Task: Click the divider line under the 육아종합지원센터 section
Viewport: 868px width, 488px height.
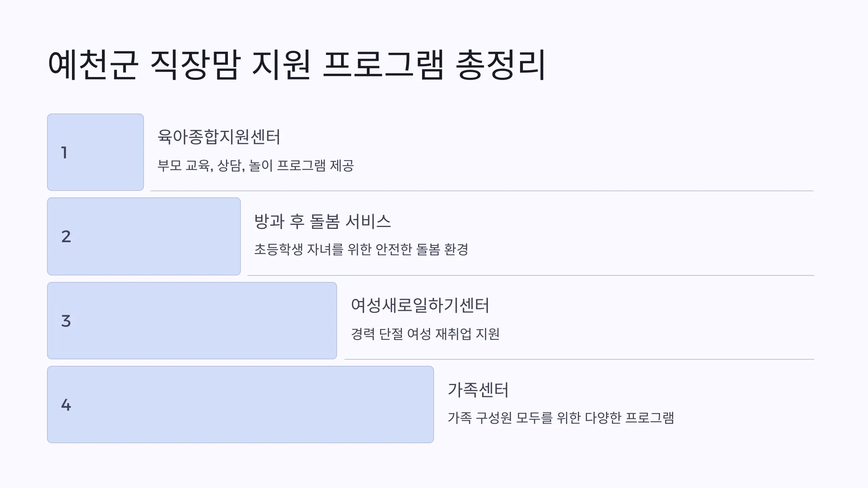Action: (x=482, y=191)
